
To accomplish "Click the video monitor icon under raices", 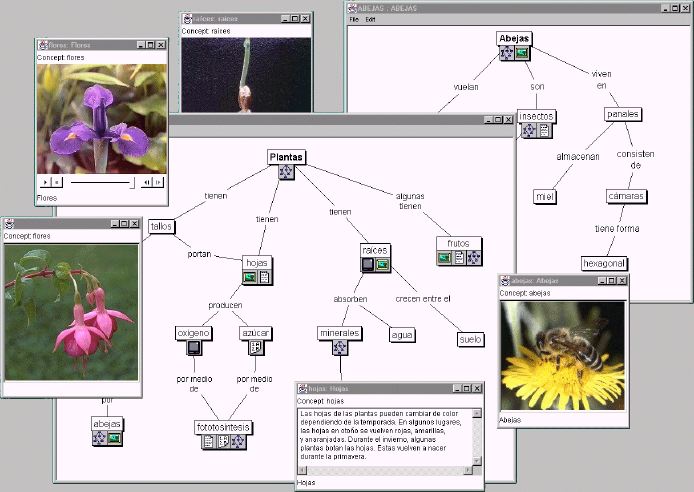I will point(368,265).
